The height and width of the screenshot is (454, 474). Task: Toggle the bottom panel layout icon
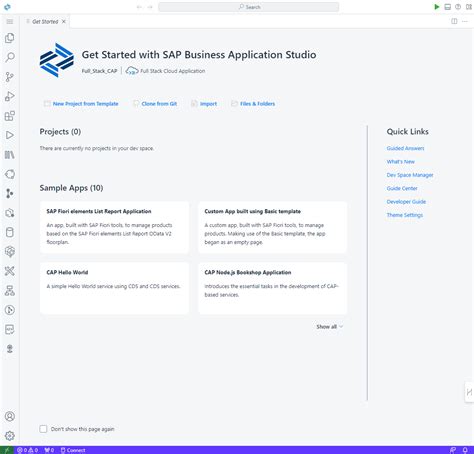448,7
